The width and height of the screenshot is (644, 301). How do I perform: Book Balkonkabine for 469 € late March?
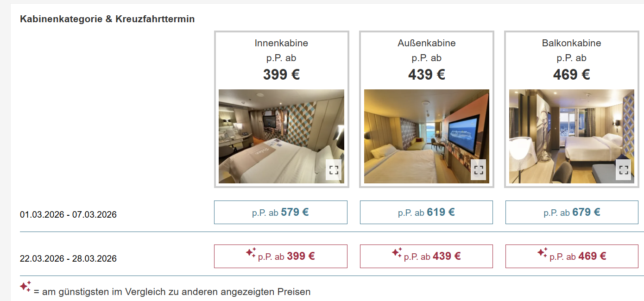coord(572,256)
